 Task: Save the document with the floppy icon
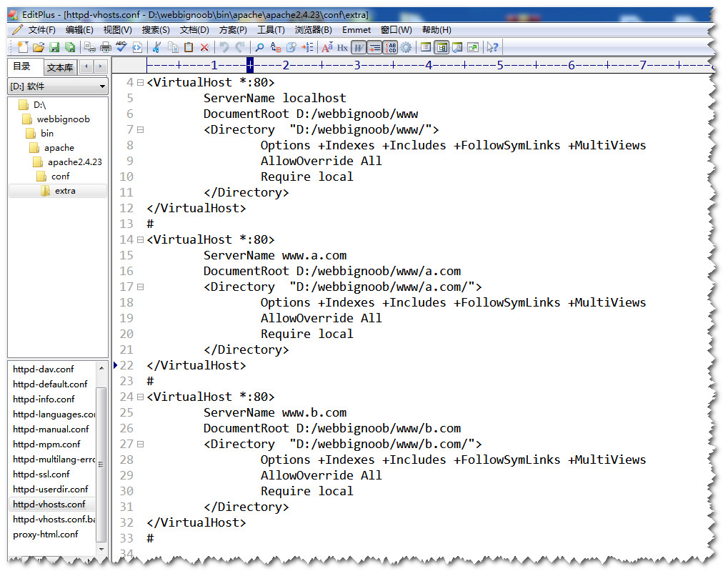coord(54,47)
